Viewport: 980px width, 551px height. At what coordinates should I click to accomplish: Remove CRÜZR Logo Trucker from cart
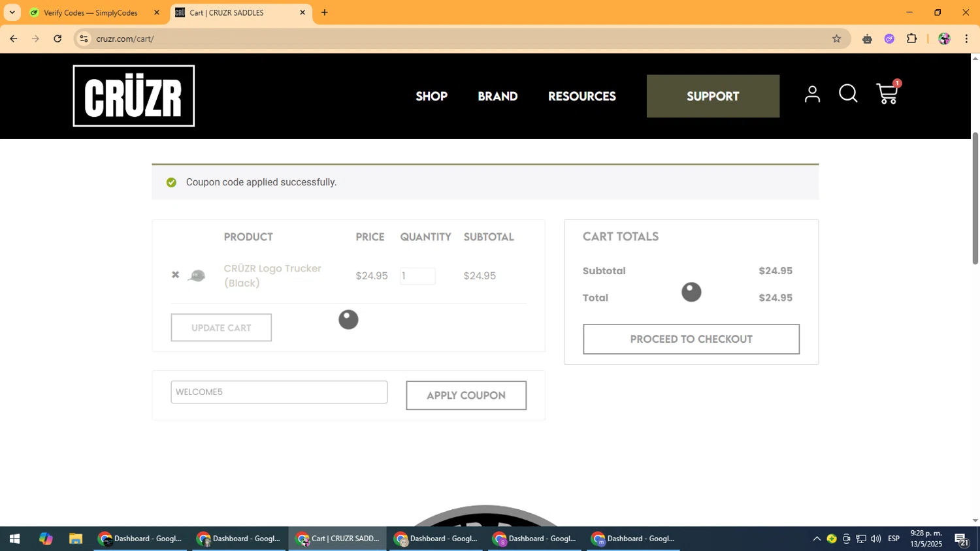click(175, 275)
